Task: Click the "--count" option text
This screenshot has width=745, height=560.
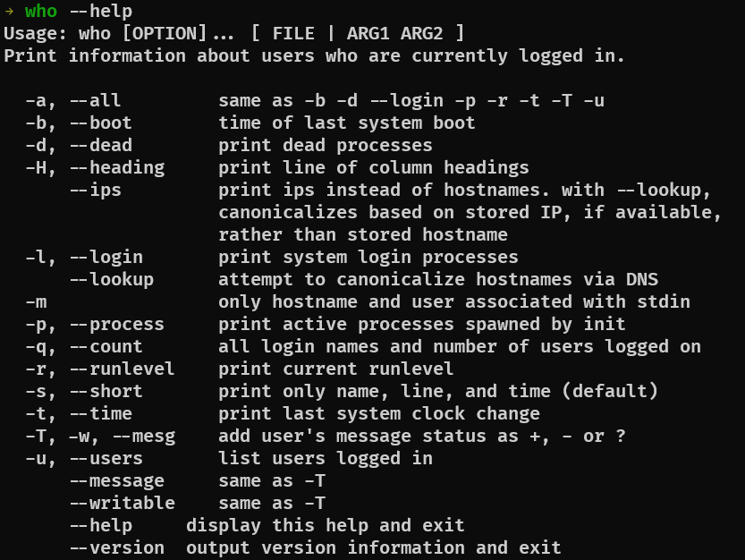Action: pyautogui.click(x=106, y=346)
